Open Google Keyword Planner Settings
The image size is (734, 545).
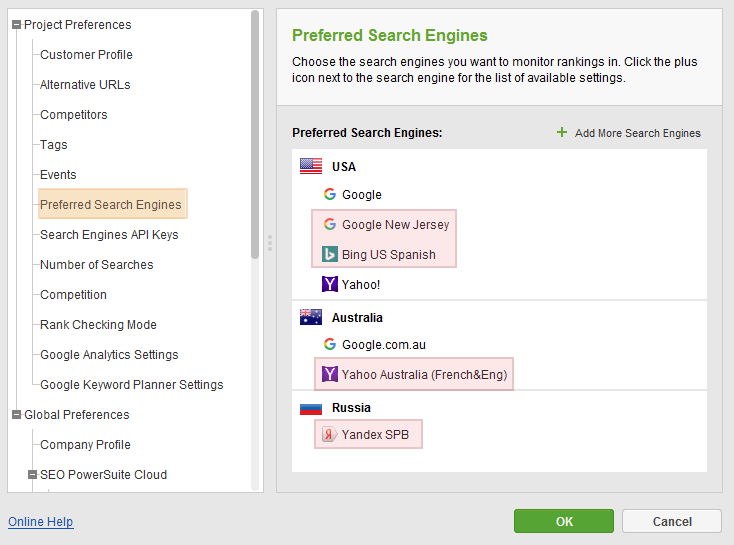pos(132,384)
